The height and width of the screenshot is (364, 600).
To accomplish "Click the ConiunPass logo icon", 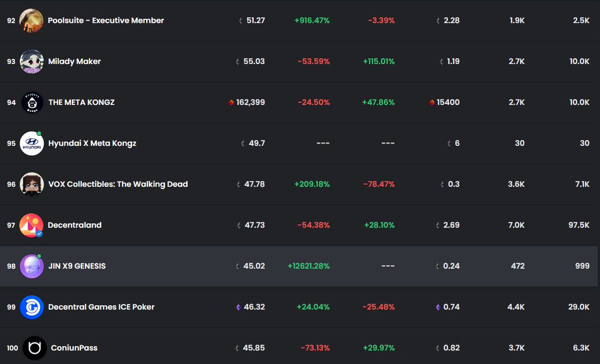I will coord(34,348).
